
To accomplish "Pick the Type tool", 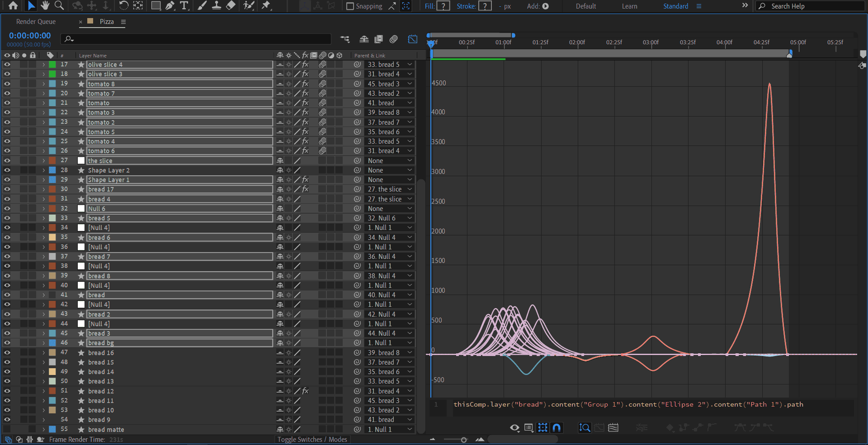I will coord(184,6).
